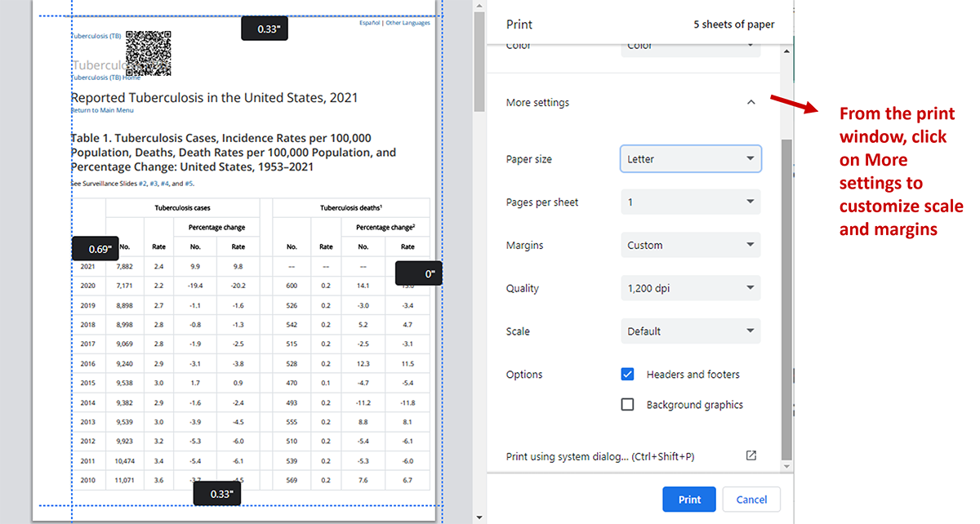
Task: Click the QR code in the page preview
Action: (x=149, y=53)
